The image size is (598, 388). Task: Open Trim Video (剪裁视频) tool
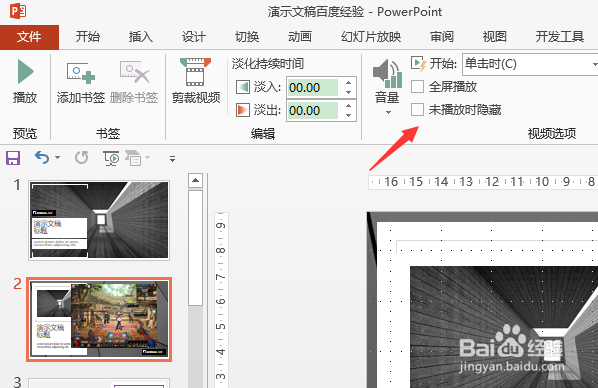(x=196, y=80)
